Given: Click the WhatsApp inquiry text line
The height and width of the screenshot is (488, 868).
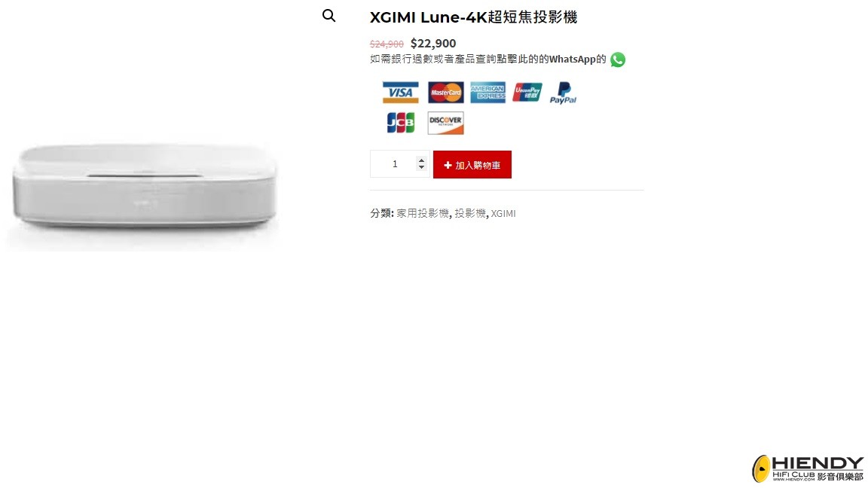Looking at the screenshot, I should [x=488, y=59].
